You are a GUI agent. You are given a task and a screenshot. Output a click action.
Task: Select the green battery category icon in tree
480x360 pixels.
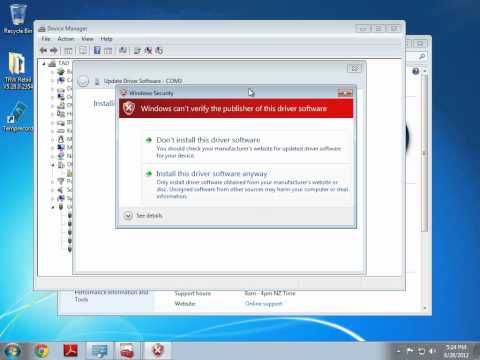click(61, 72)
